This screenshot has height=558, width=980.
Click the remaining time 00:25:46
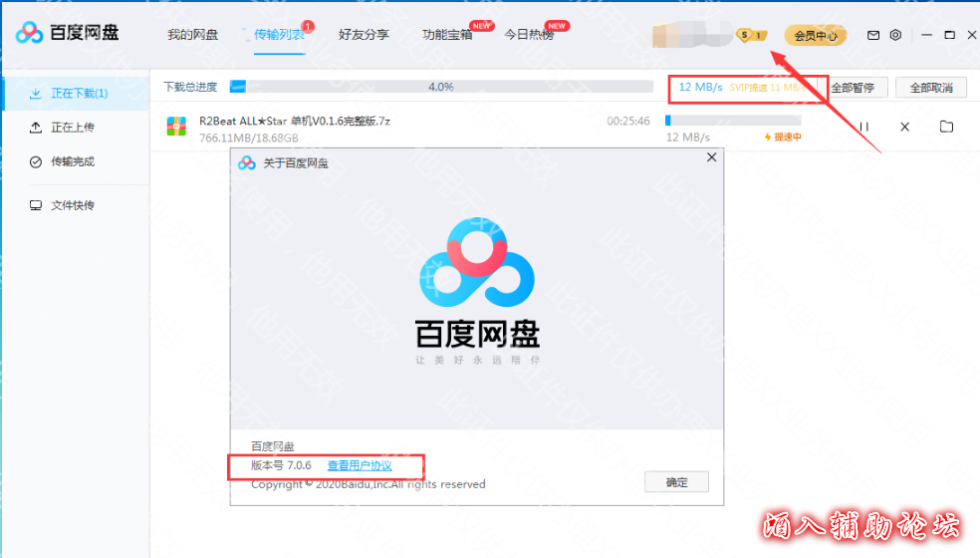(628, 121)
